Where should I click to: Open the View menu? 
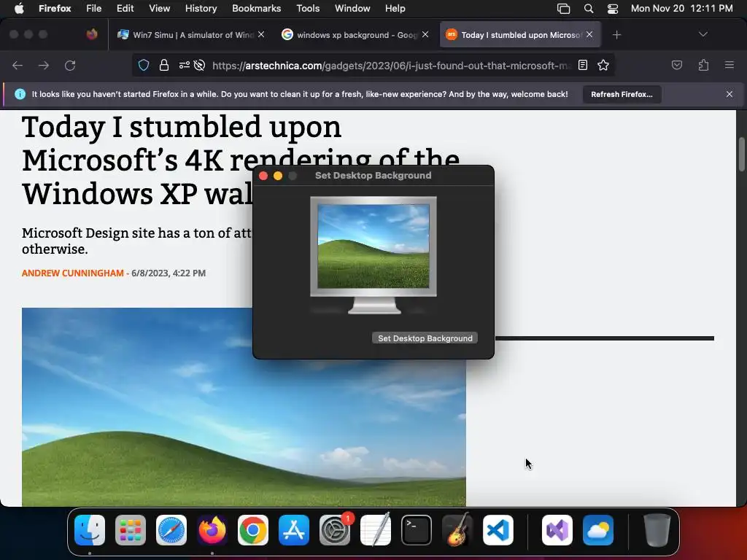(159, 8)
